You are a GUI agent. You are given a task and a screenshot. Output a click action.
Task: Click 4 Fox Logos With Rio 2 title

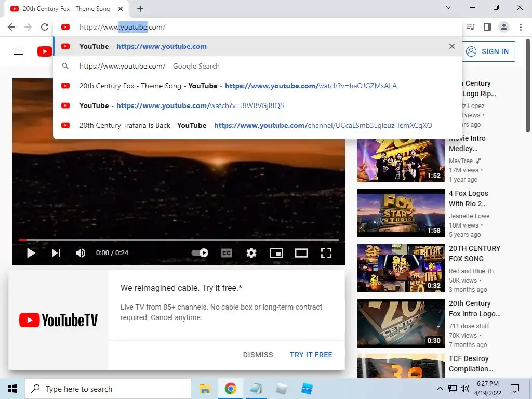click(x=468, y=198)
